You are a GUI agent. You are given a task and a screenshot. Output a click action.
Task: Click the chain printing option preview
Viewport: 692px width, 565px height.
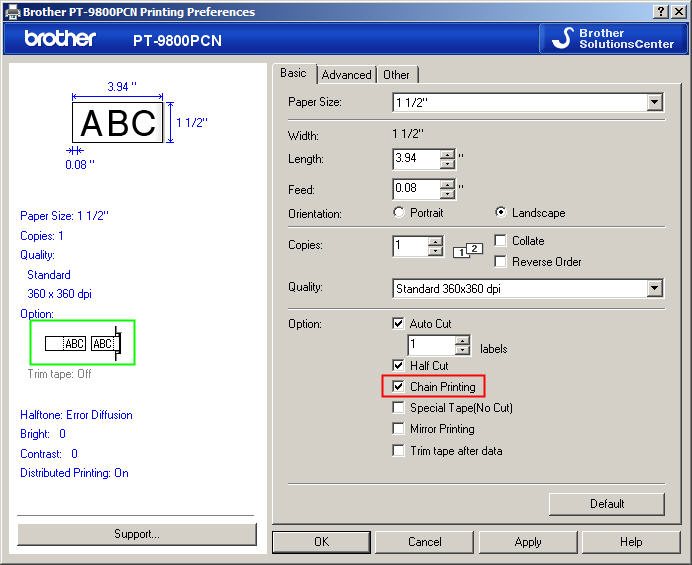pos(82,343)
